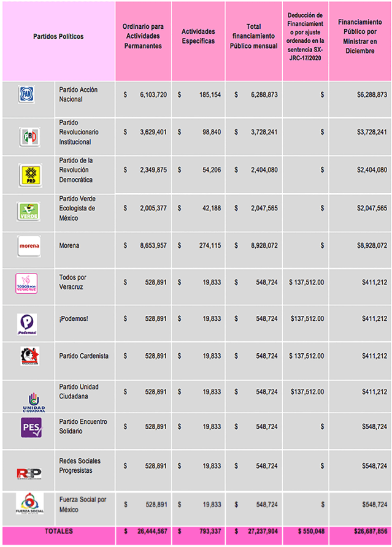Select the purple PES logo
The width and height of the screenshot is (392, 547).
pyautogui.click(x=31, y=427)
